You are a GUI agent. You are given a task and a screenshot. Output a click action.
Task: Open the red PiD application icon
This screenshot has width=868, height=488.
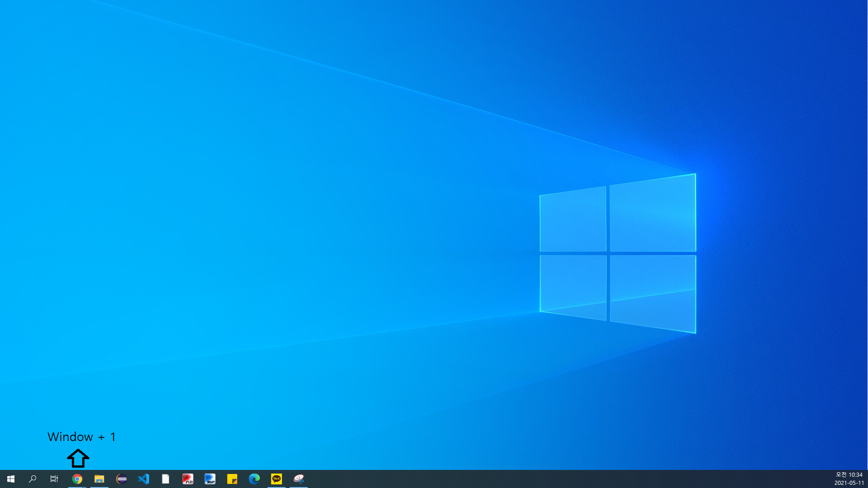tap(188, 479)
